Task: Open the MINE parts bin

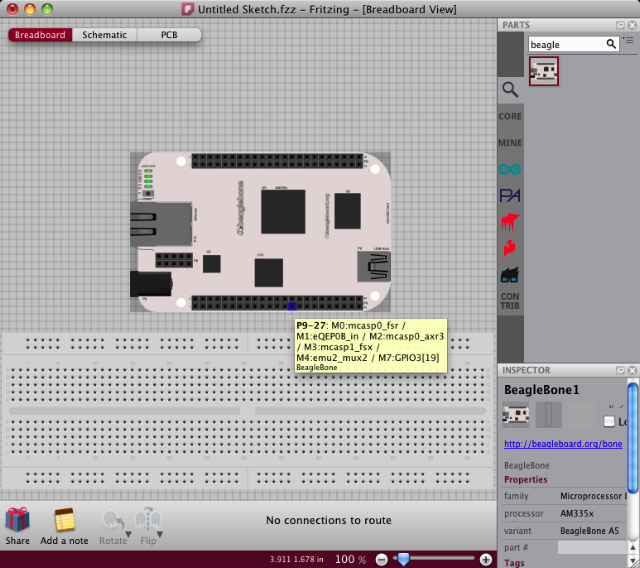Action: coord(510,143)
